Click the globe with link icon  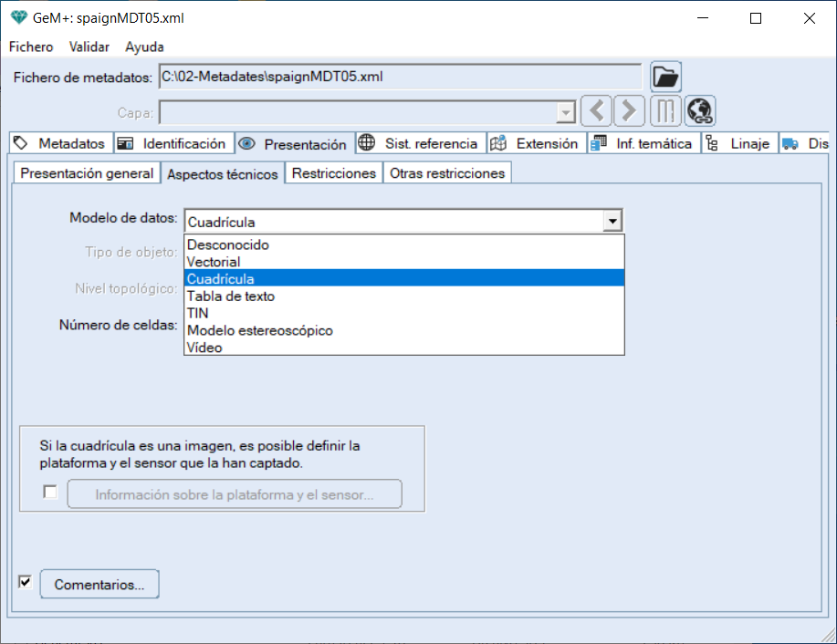click(x=700, y=111)
